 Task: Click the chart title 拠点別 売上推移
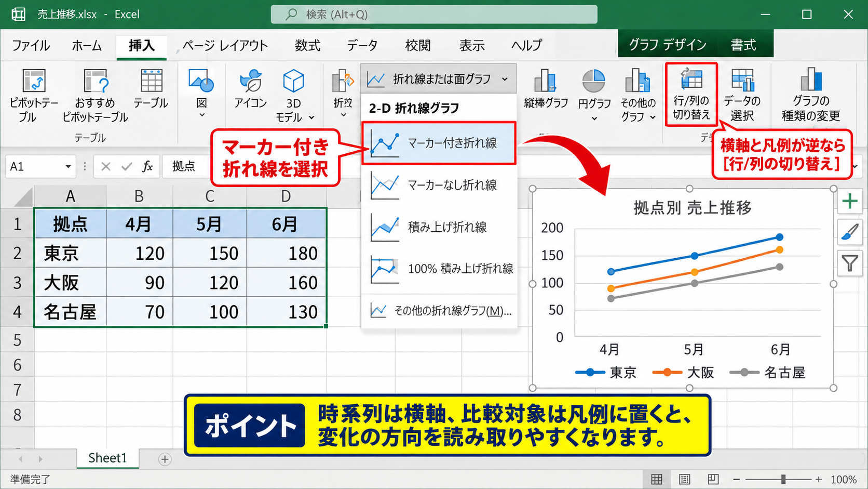[x=693, y=208]
